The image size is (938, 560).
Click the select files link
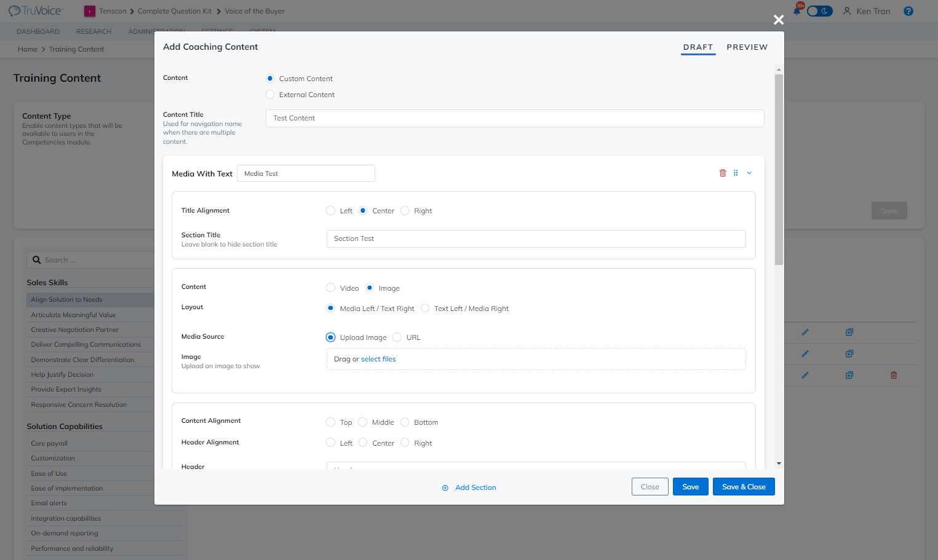(x=378, y=359)
